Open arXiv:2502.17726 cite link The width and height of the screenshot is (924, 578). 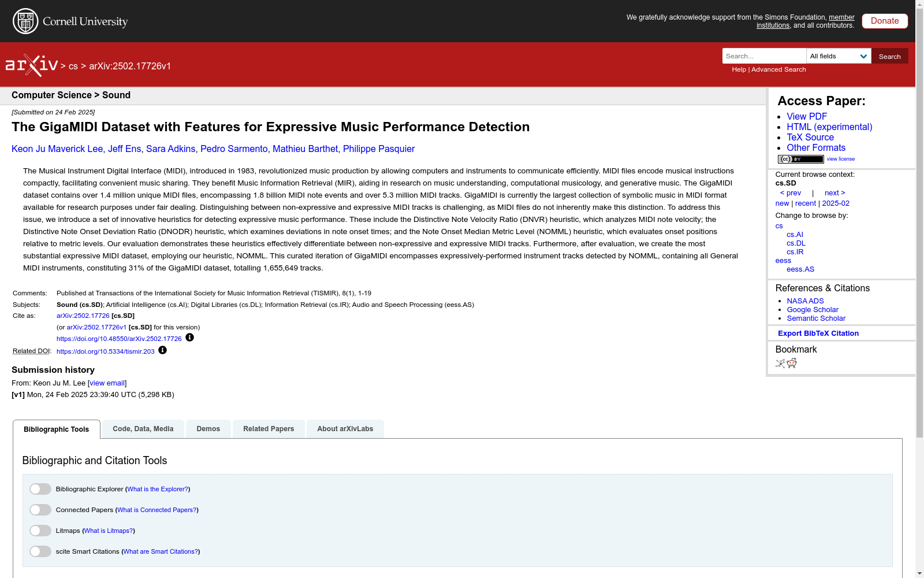click(x=83, y=316)
